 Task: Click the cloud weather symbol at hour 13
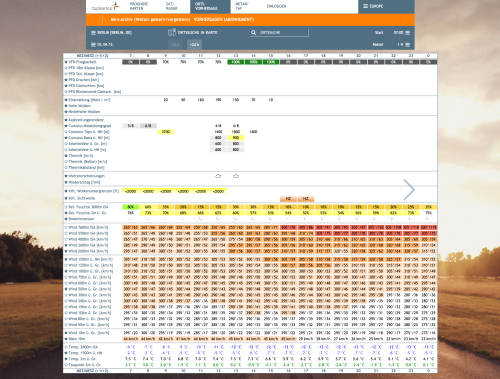click(236, 176)
